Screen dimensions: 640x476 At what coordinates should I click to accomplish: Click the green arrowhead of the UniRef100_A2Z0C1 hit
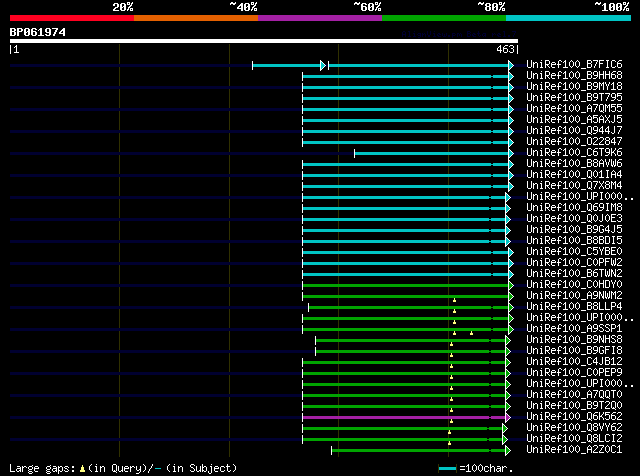click(x=509, y=450)
